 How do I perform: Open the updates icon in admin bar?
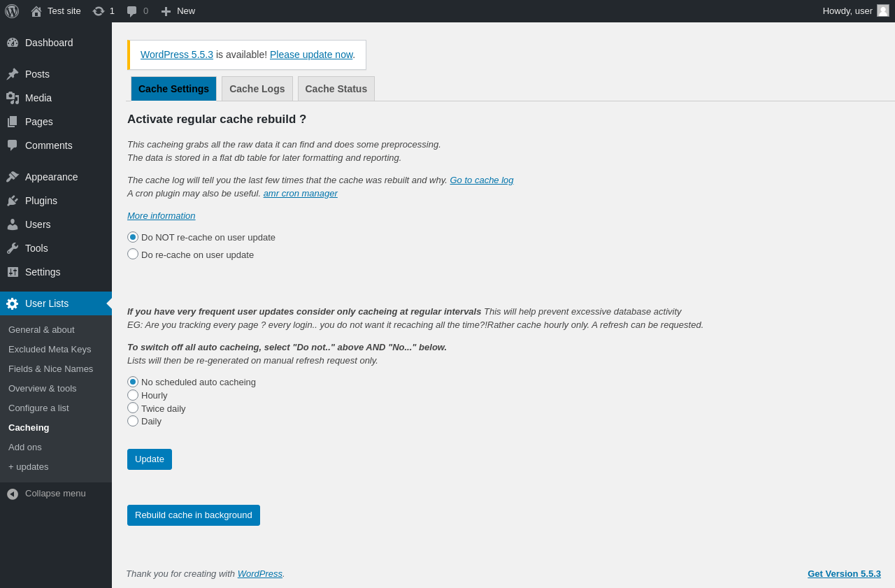pos(99,11)
